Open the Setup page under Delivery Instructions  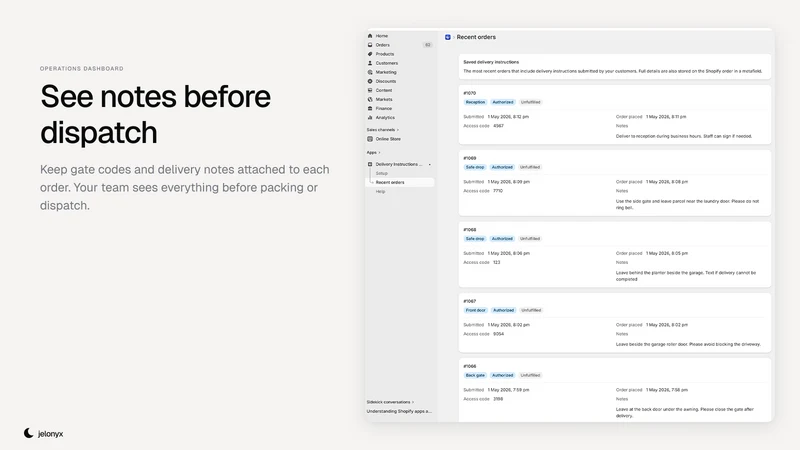(382, 173)
